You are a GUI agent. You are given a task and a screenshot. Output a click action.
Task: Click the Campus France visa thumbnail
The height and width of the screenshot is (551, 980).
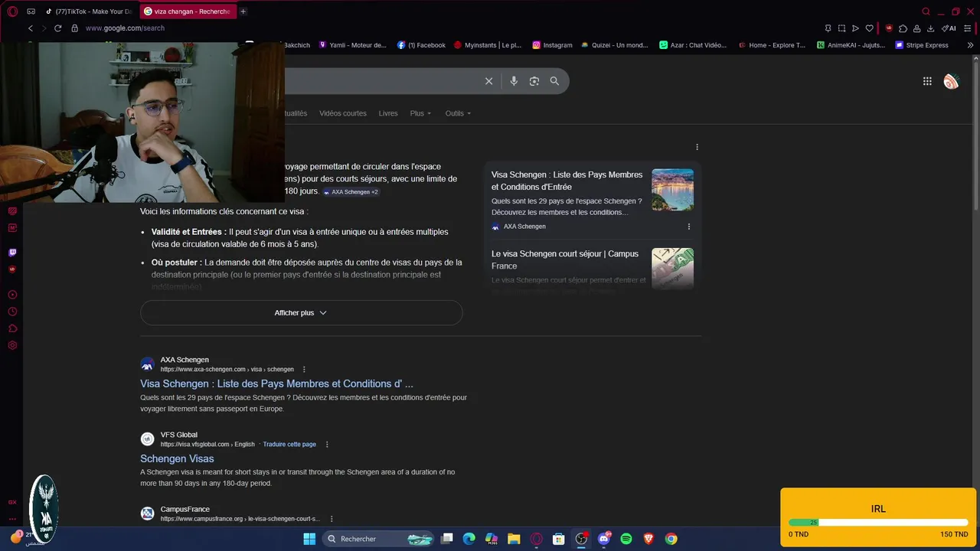click(672, 268)
